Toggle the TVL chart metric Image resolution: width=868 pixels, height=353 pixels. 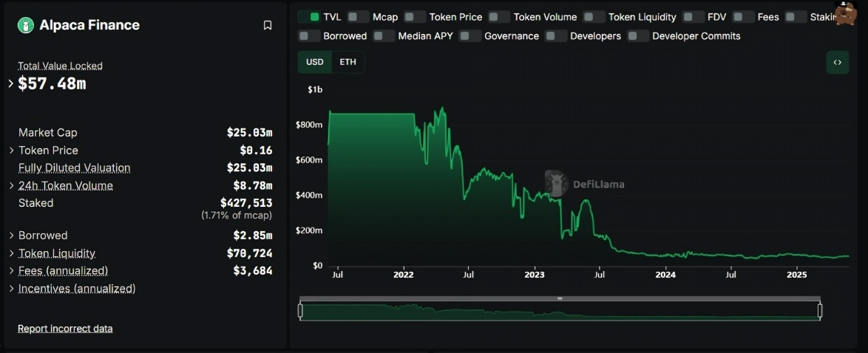tap(309, 17)
